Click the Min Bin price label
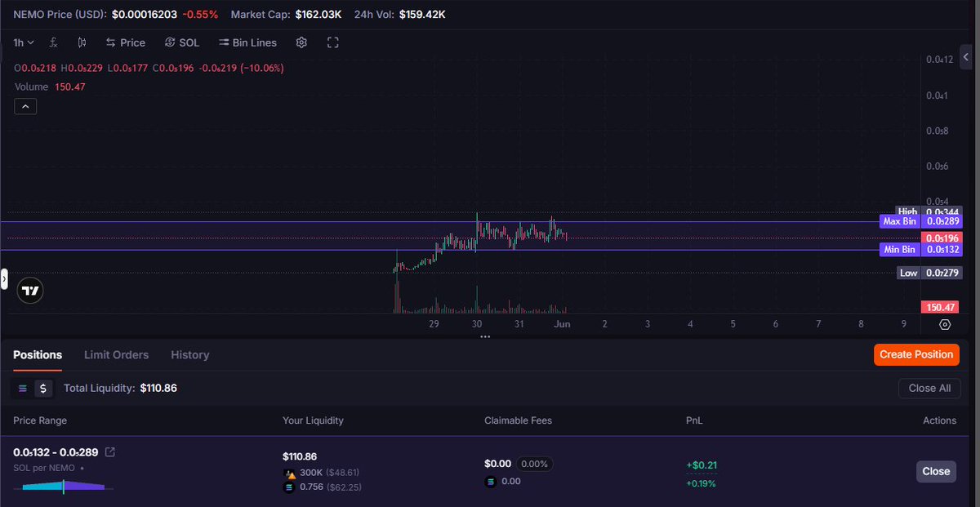Viewport: 980px width, 507px height. [x=900, y=250]
